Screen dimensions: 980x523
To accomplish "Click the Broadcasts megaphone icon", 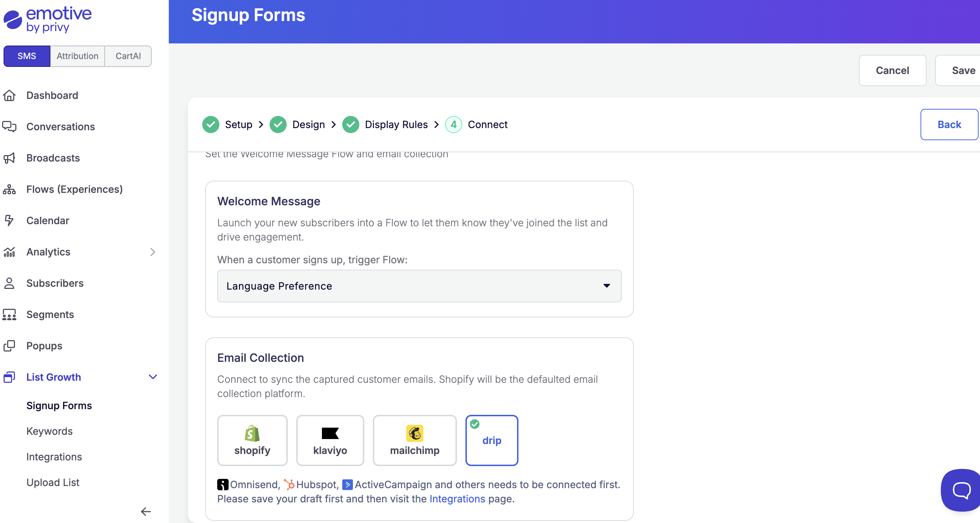I will pyautogui.click(x=9, y=158).
